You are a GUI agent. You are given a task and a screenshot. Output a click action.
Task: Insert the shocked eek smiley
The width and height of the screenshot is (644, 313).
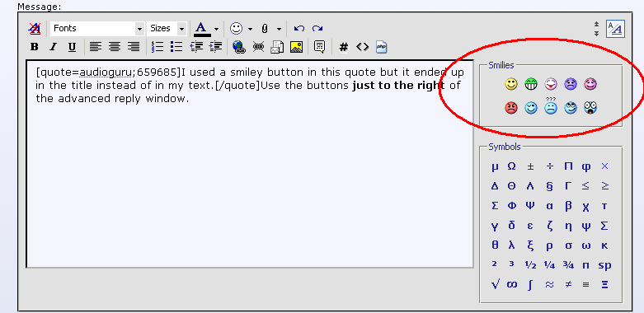tap(590, 108)
